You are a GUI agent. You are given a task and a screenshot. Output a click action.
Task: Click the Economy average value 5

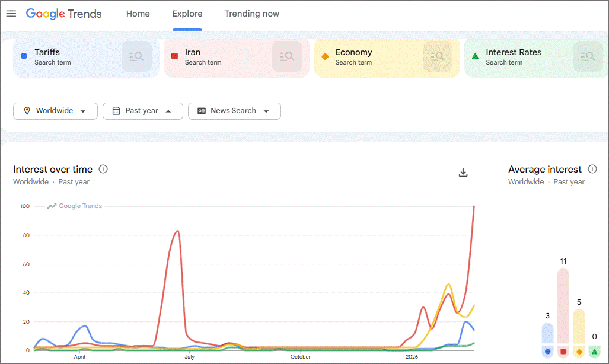[579, 302]
